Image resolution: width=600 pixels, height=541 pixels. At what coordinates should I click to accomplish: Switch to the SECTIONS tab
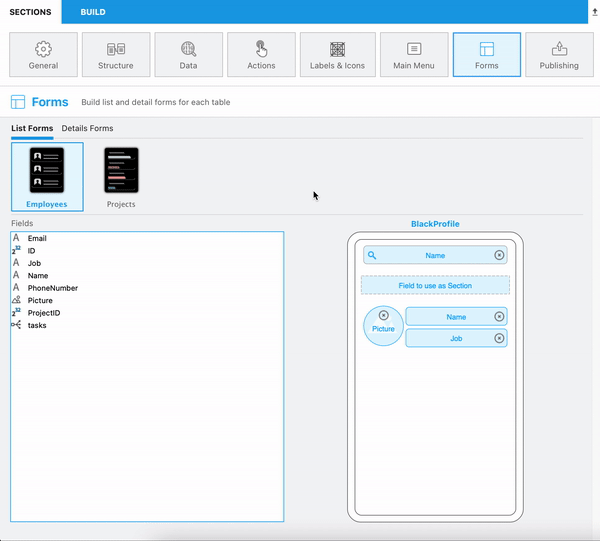pos(30,12)
